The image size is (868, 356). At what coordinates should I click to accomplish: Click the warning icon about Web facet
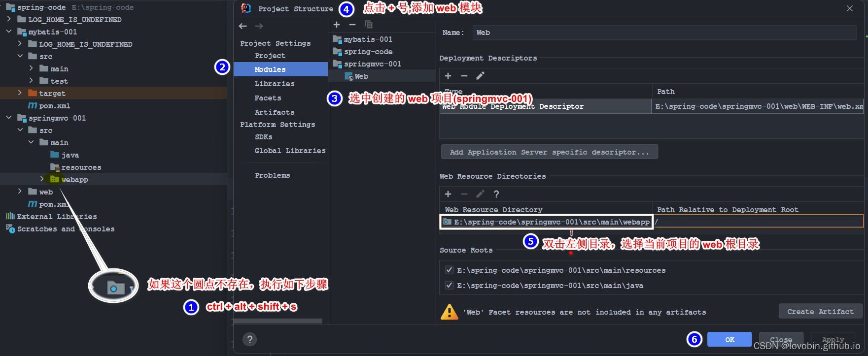pyautogui.click(x=449, y=312)
